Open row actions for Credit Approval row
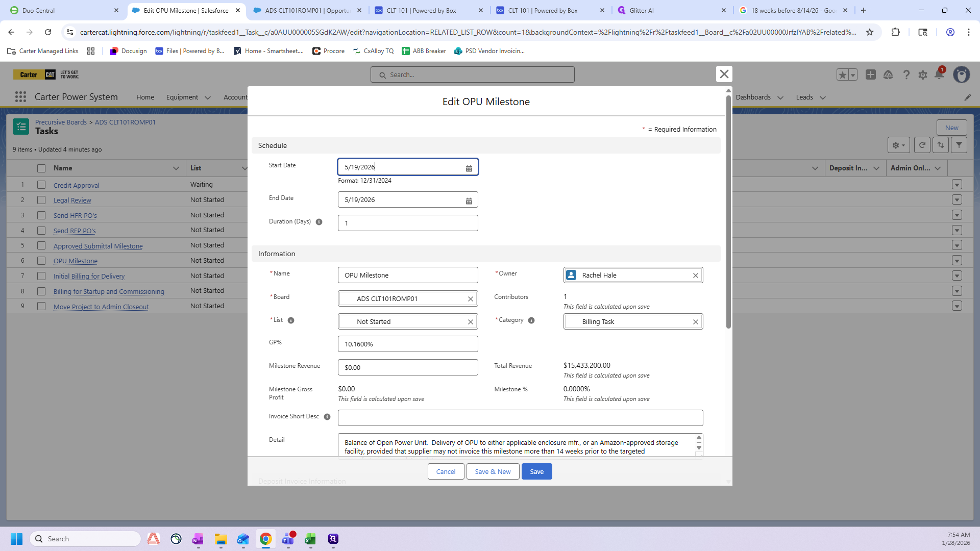 coord(957,185)
